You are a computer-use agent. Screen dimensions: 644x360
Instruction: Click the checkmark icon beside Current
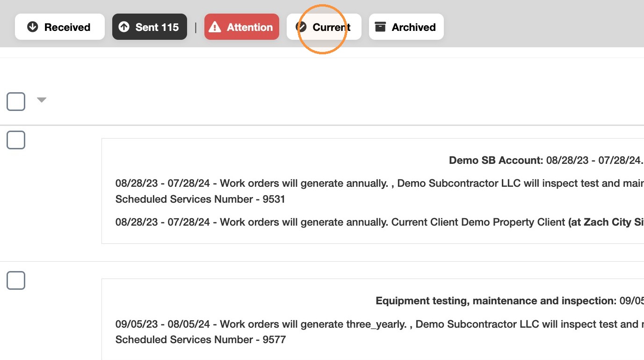pyautogui.click(x=301, y=27)
